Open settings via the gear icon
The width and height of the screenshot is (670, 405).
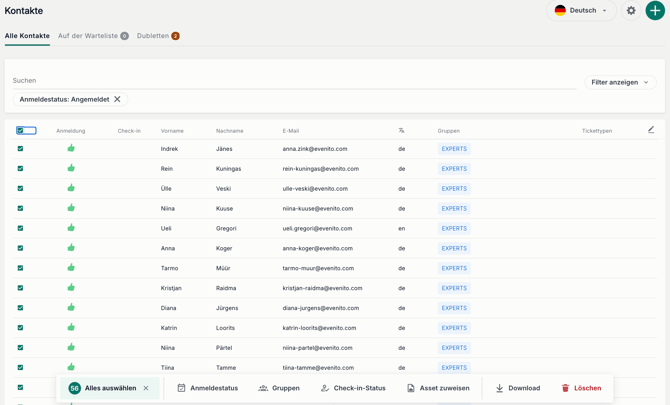631,11
